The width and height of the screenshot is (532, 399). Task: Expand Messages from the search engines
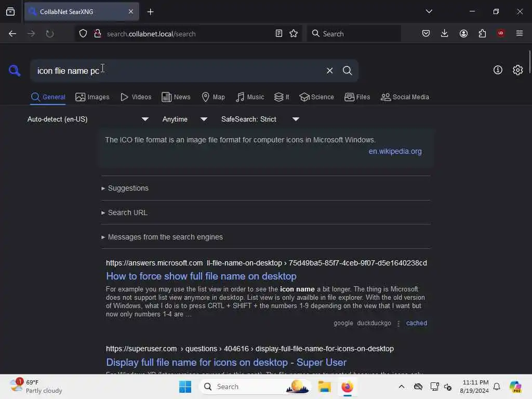click(x=162, y=237)
